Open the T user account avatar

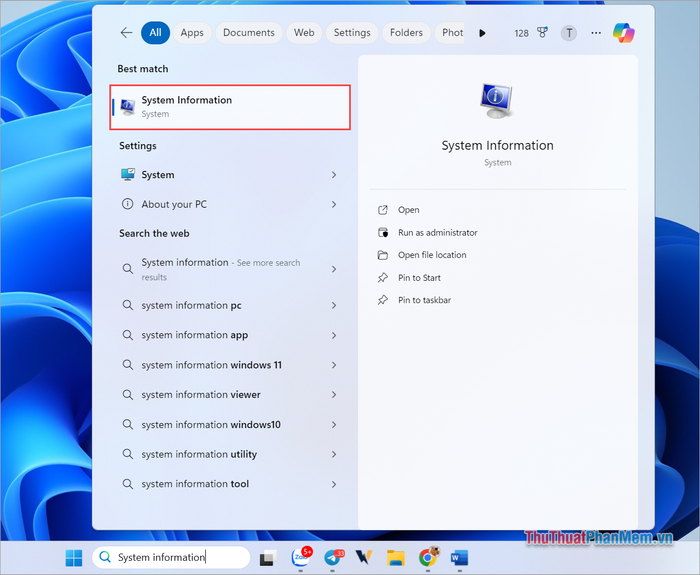(569, 33)
